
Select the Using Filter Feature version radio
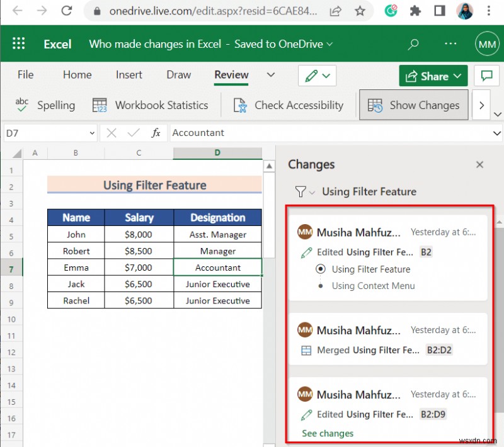tap(321, 269)
